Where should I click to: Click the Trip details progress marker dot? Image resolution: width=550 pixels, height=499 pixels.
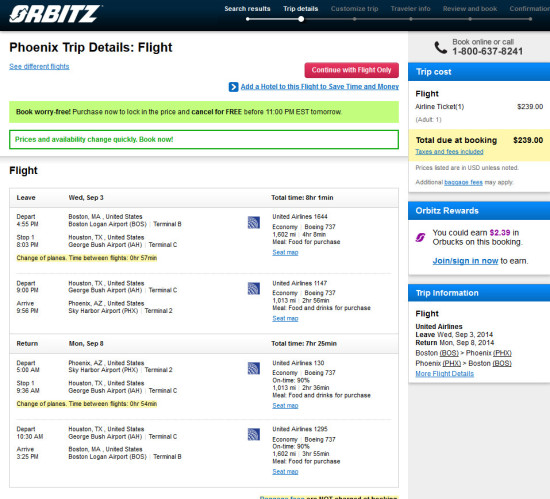301,19
